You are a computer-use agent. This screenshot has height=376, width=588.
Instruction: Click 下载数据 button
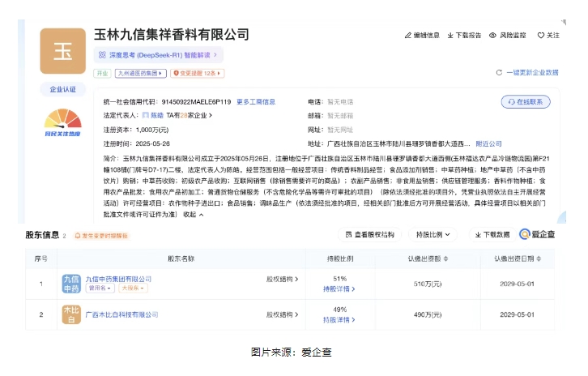coord(492,234)
